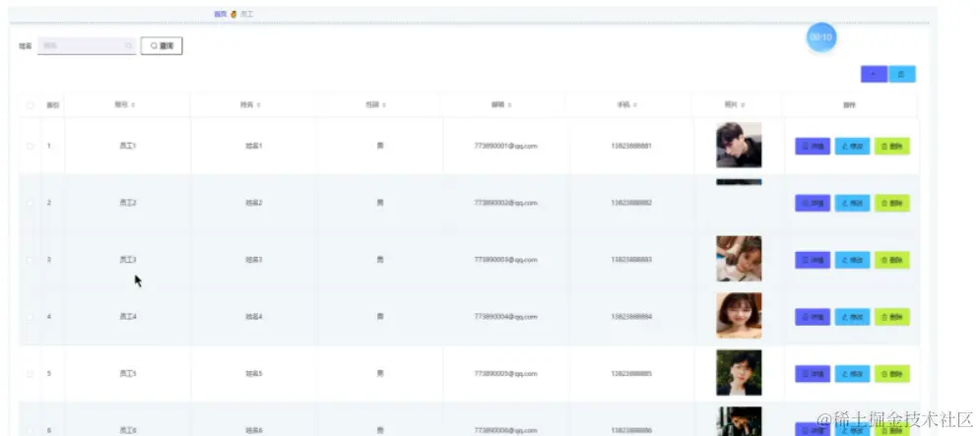The image size is (980, 436).
Task: Check the checkbox for row 1 (员工1)
Action: (30, 146)
